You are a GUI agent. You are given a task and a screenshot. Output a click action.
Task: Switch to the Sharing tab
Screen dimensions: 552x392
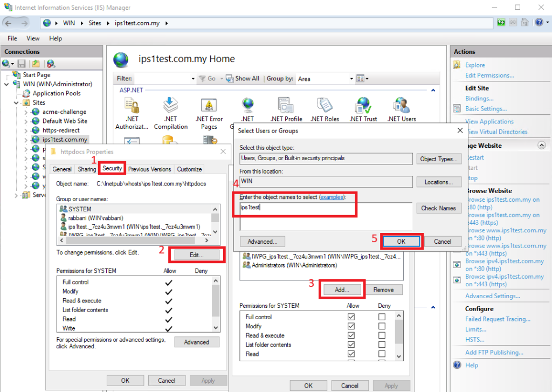[87, 168]
